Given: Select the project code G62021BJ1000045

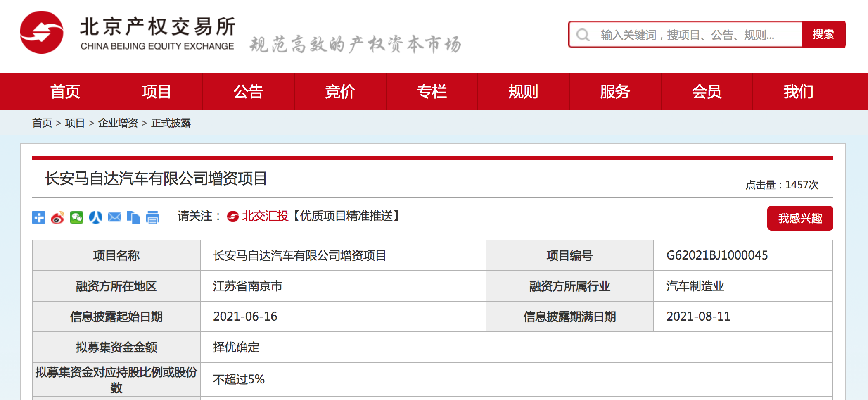Looking at the screenshot, I should click(717, 255).
